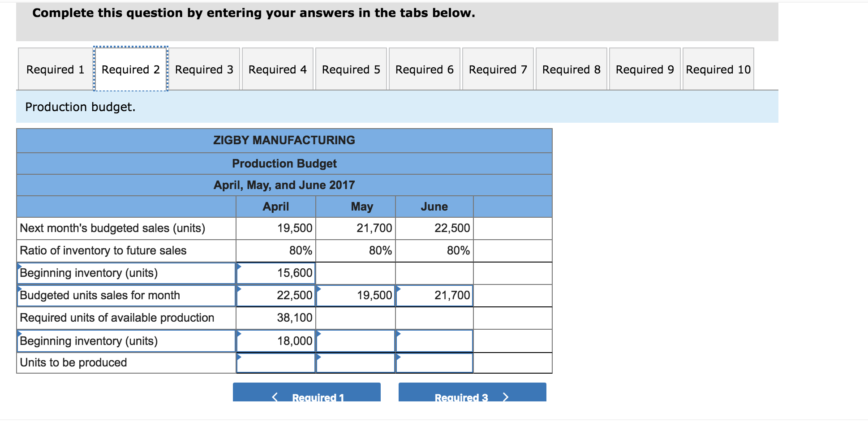Screen dimensions: 868x422
Task: Switch to the Required 1 tab
Action: coord(54,69)
